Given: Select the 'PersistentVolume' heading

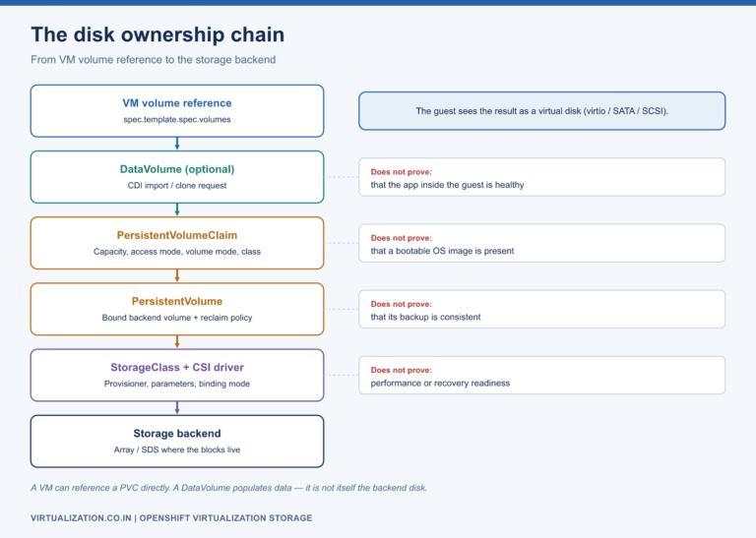Looking at the screenshot, I should pyautogui.click(x=177, y=301).
